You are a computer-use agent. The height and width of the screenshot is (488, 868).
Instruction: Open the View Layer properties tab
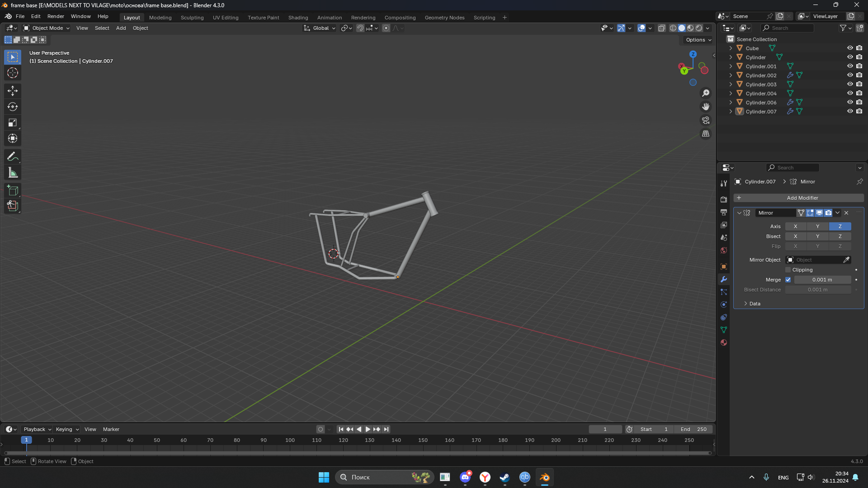724,225
